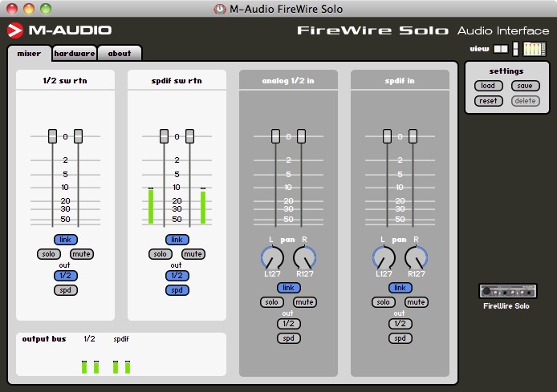Click right fader handle of analog 1/2 in

(301, 136)
